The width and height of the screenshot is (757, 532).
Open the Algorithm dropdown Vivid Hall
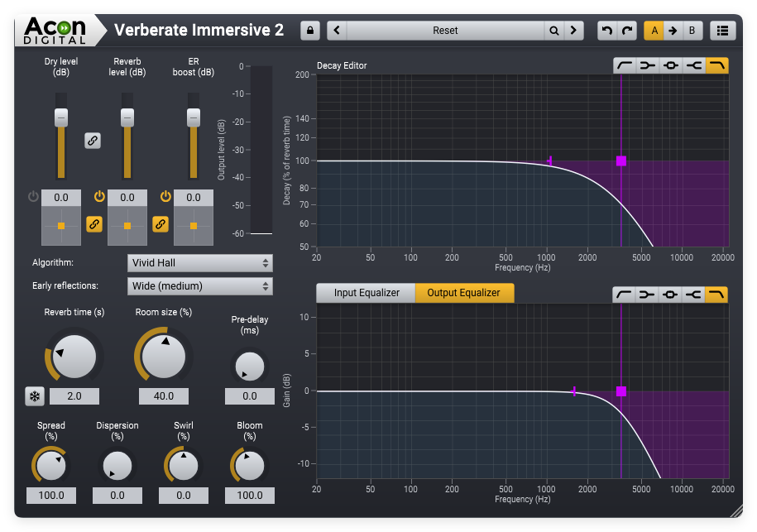tap(200, 263)
